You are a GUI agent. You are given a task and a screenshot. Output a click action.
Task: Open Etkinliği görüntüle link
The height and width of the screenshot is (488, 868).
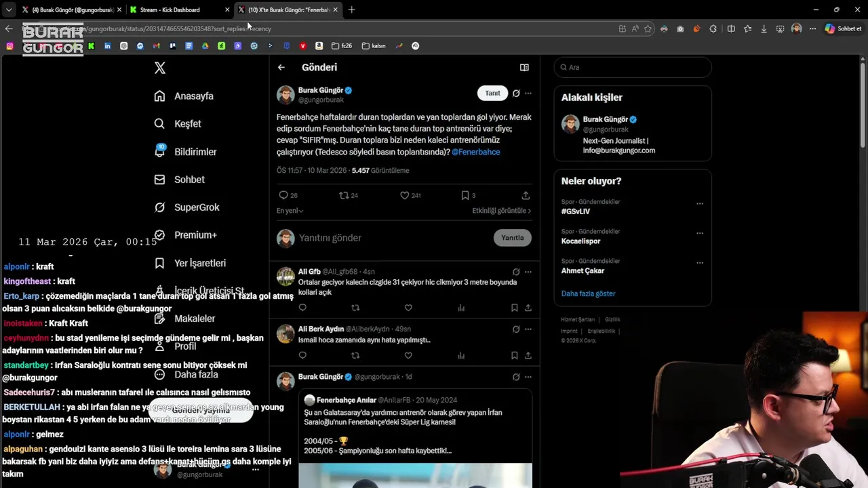502,211
